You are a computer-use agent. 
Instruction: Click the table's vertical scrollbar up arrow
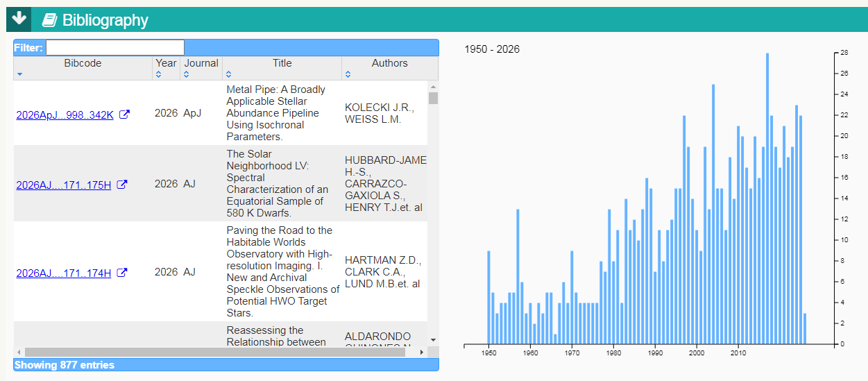(x=433, y=85)
